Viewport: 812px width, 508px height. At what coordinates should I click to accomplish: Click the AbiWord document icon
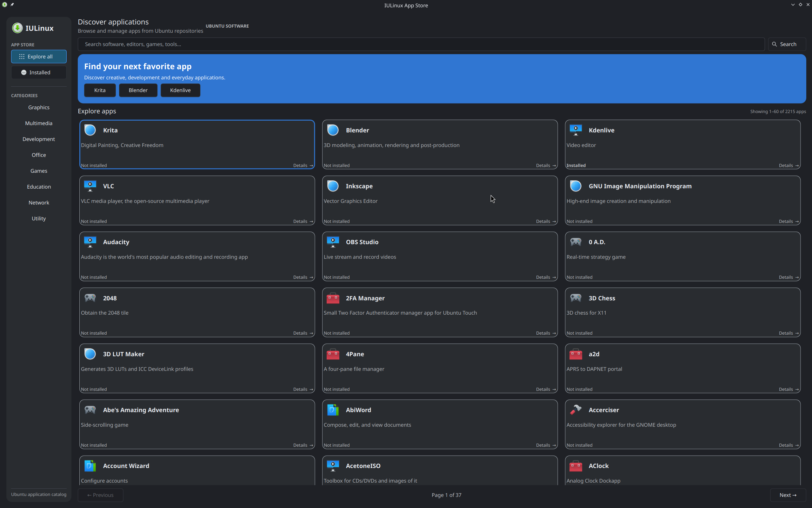point(333,410)
